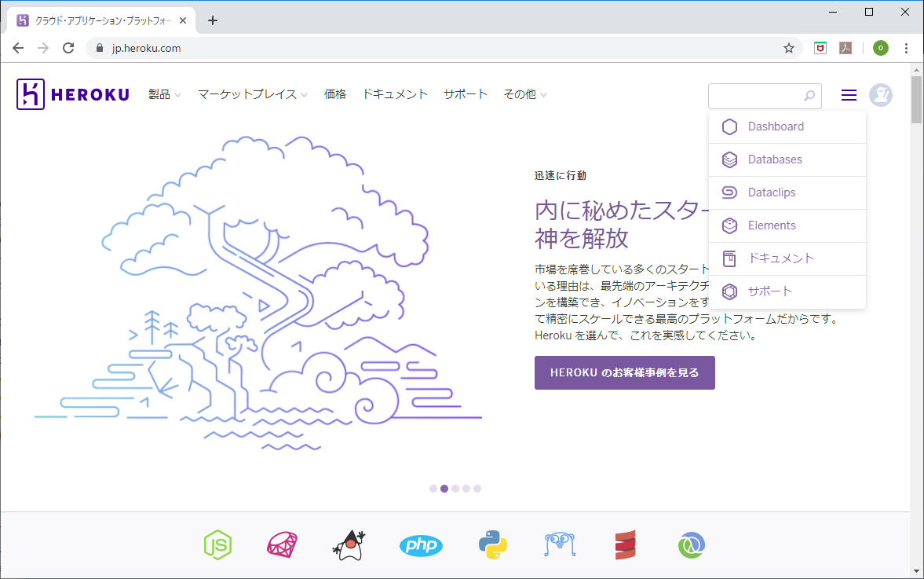
Task: Click the vertical scrollbar thumb
Action: pyautogui.click(x=915, y=99)
